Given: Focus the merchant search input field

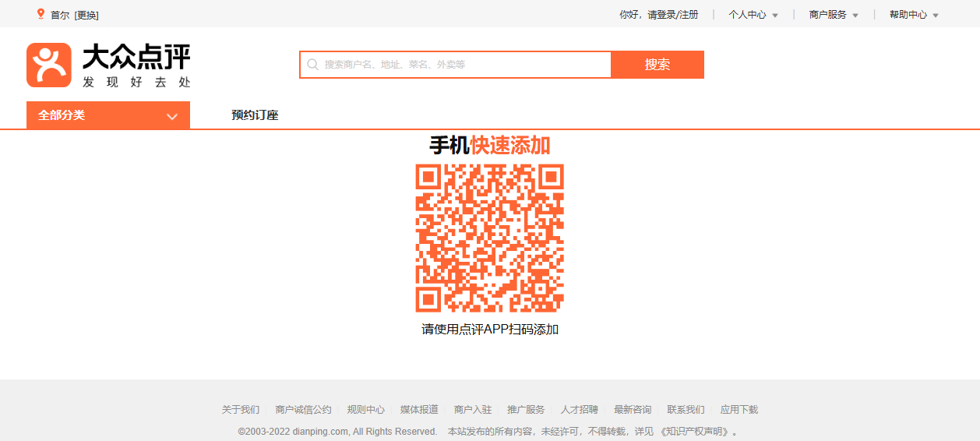Looking at the screenshot, I should click(456, 65).
